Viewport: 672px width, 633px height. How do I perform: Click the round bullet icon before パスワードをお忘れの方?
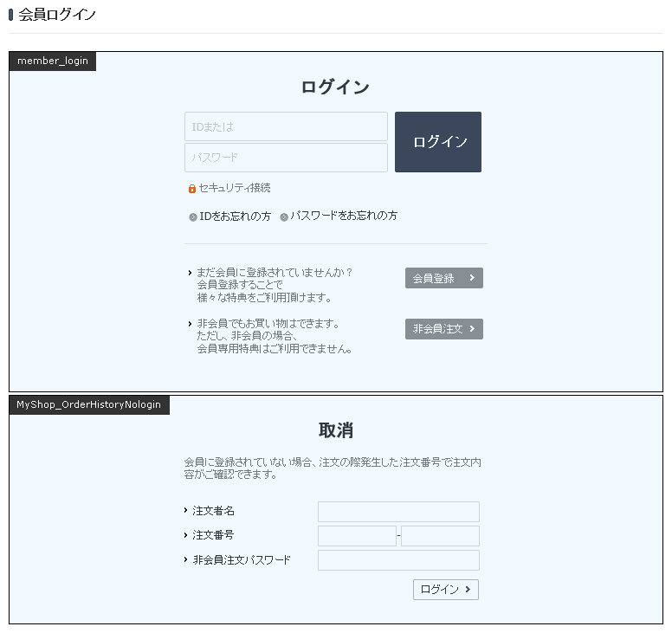[284, 217]
